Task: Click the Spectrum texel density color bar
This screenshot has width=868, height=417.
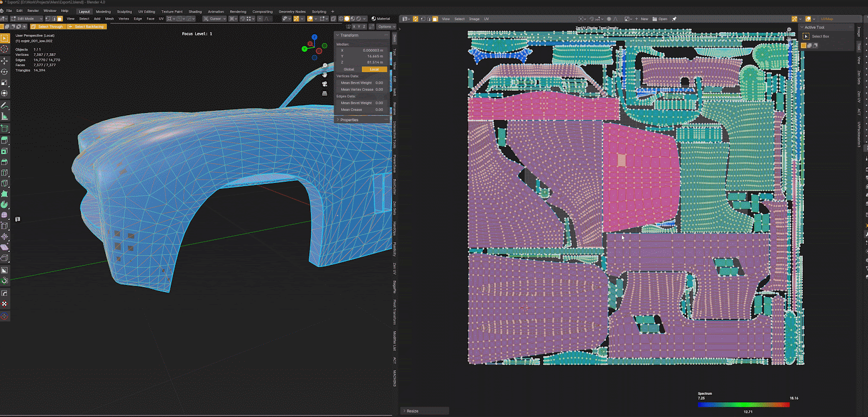Action: [743, 405]
